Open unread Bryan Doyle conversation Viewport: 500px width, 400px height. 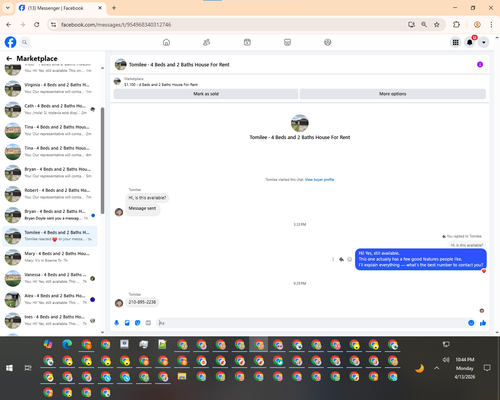click(50, 215)
